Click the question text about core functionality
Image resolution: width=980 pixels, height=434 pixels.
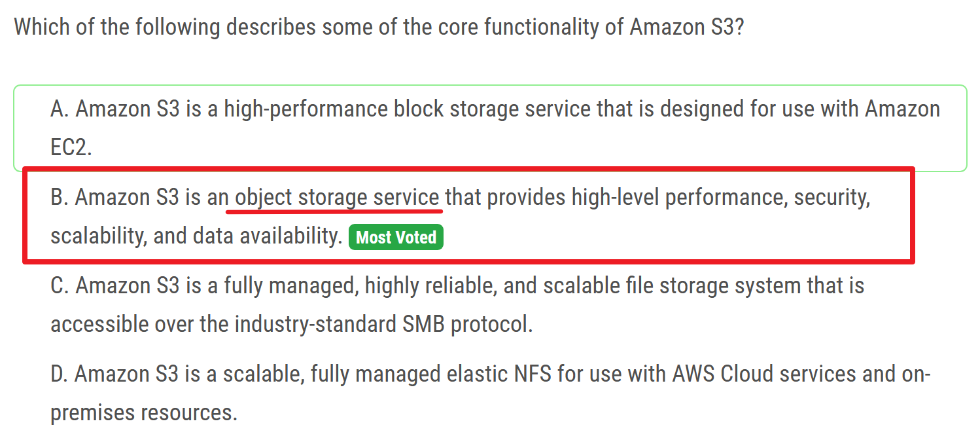click(x=378, y=27)
